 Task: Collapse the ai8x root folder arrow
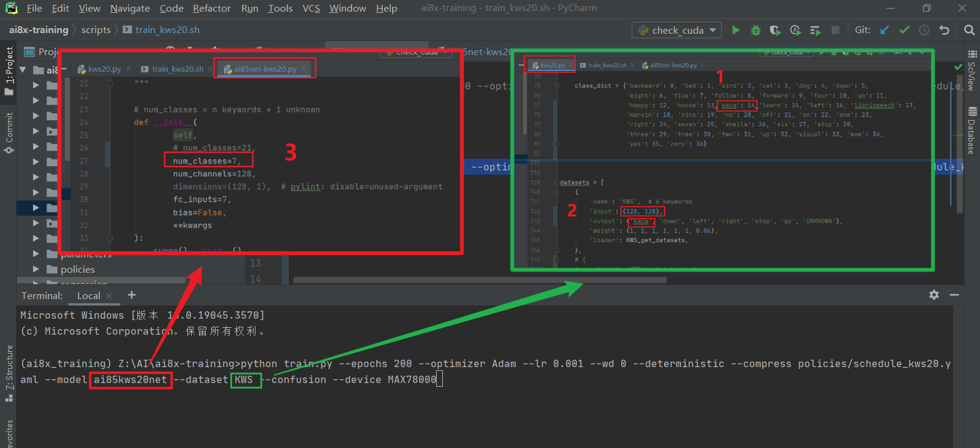(23, 70)
